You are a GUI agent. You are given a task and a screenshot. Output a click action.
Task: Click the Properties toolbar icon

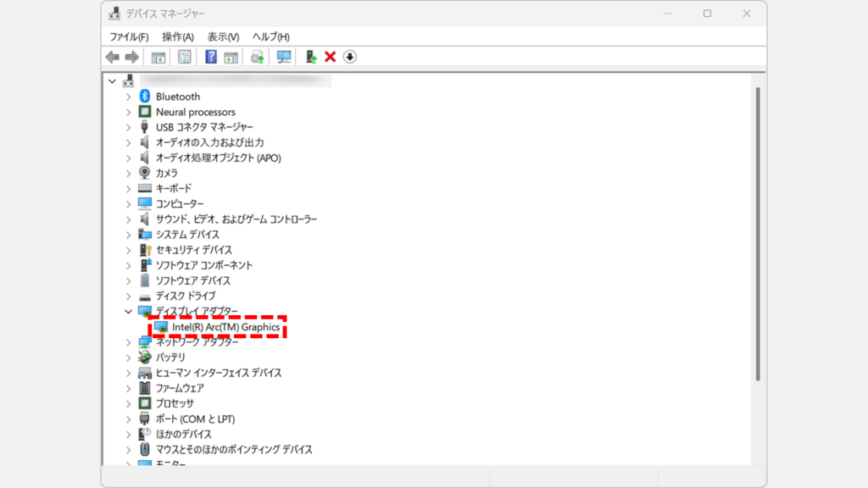coord(184,57)
